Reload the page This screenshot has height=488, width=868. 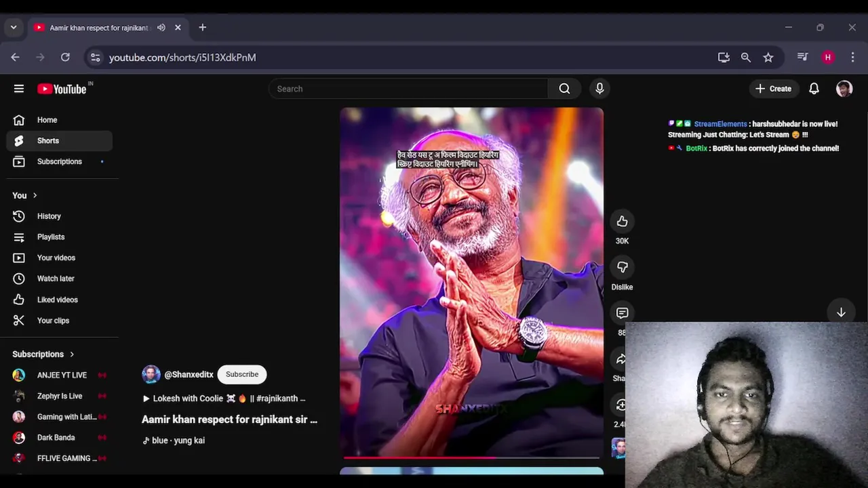[65, 58]
